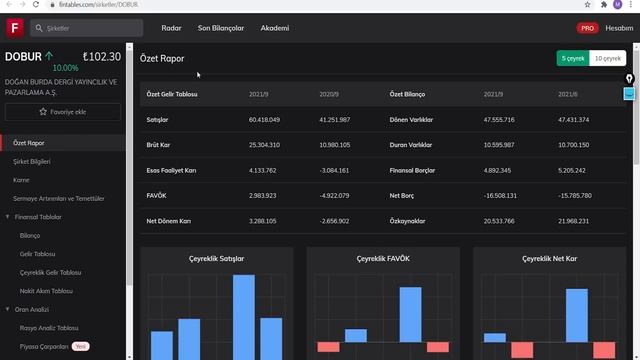Click the sales value 60.418.049
The image size is (640, 360).
(264, 120)
